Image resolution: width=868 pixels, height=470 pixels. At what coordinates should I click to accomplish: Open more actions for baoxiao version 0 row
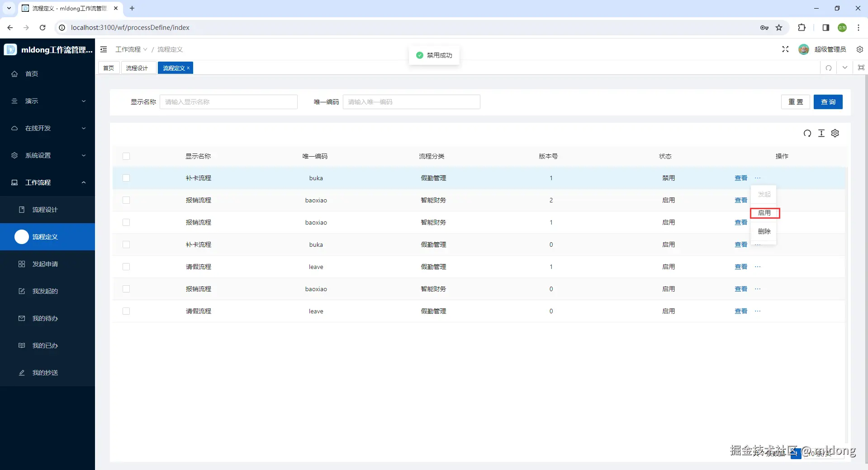tap(758, 289)
